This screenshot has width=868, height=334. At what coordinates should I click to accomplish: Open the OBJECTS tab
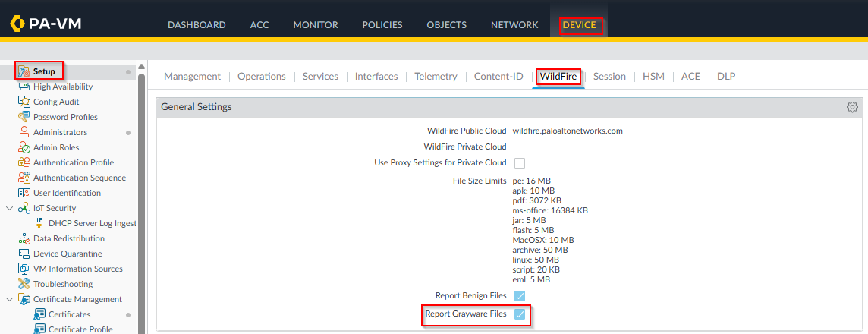pos(446,25)
